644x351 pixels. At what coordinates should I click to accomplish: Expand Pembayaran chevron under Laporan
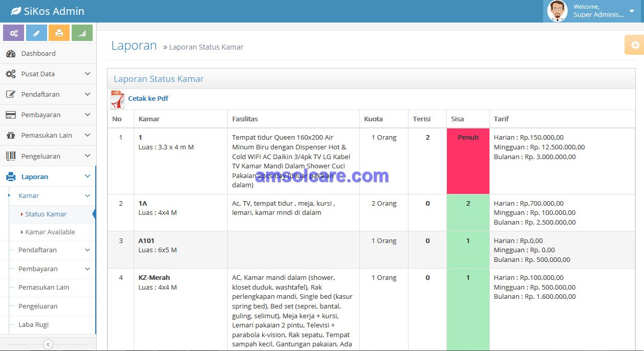pyautogui.click(x=88, y=269)
